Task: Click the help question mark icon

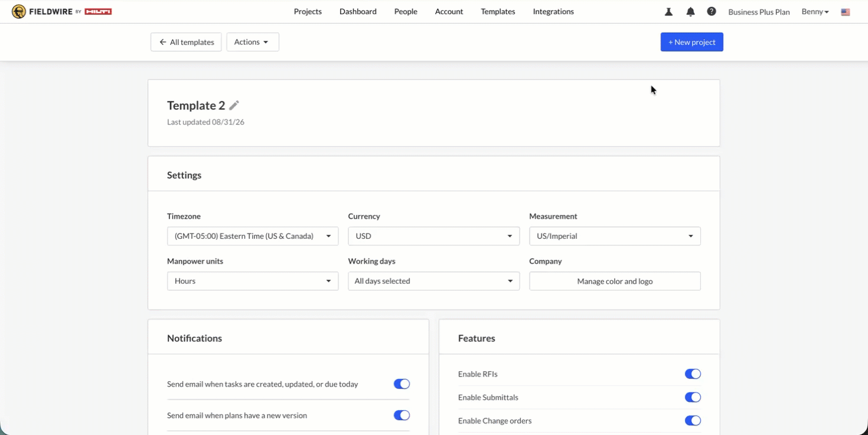Action: (x=712, y=11)
